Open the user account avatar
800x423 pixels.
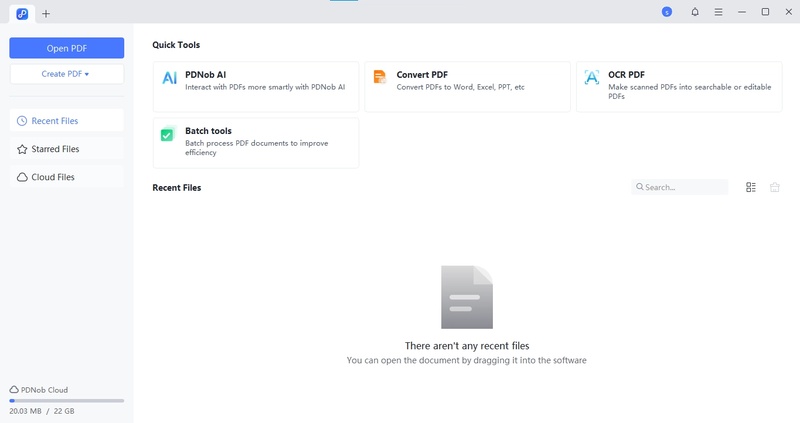click(x=667, y=12)
